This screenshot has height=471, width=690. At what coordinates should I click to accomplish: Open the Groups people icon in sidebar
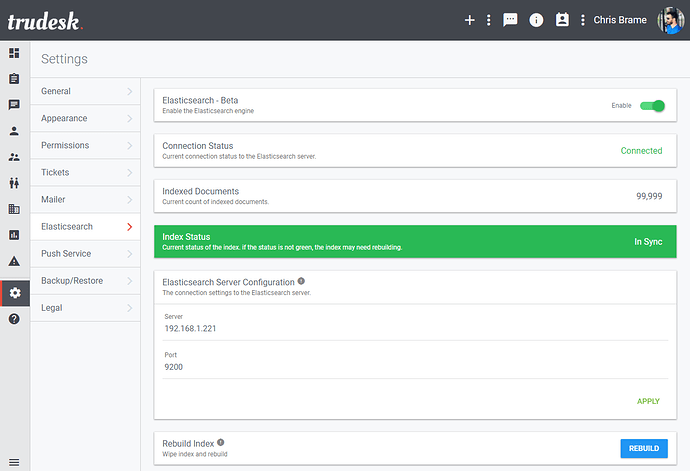[14, 157]
